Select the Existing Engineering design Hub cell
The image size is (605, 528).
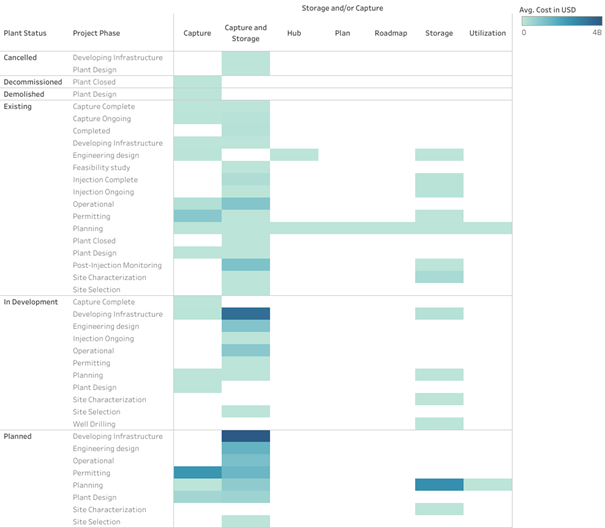pos(294,155)
